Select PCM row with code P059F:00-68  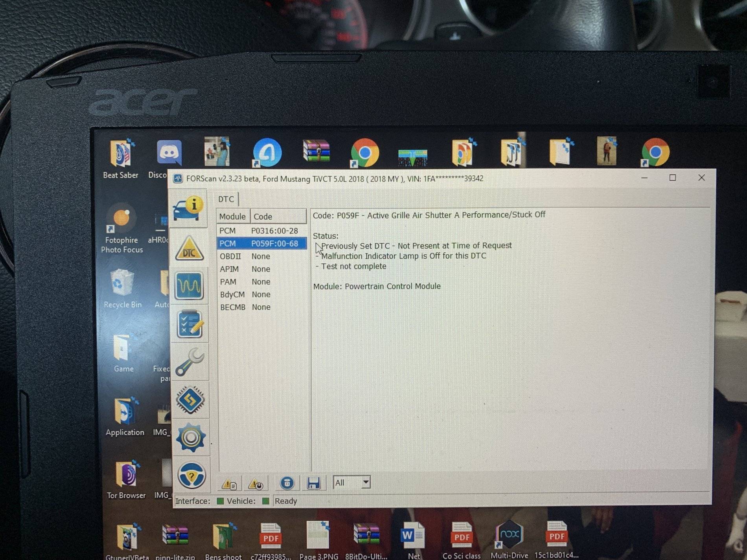261,244
